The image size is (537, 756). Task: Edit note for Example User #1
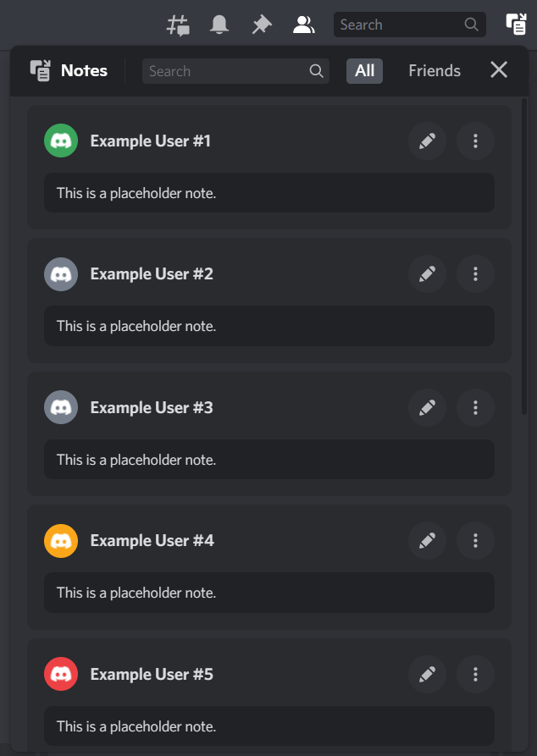point(427,141)
